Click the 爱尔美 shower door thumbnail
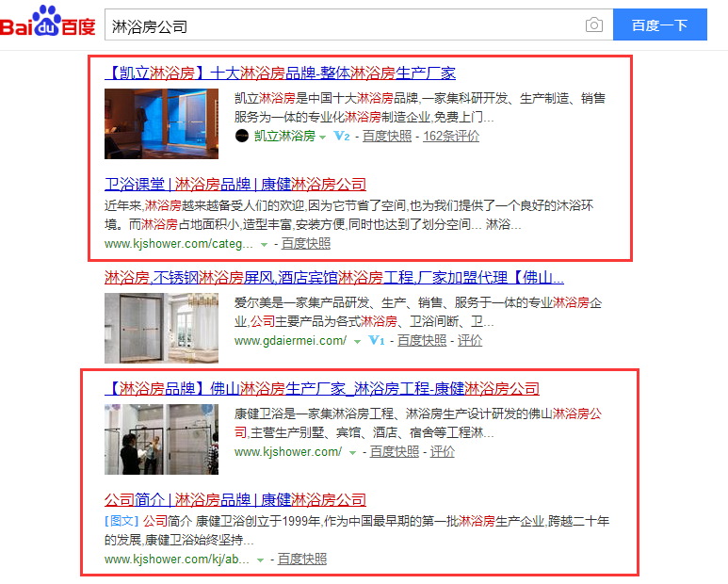The height and width of the screenshot is (584, 728). coord(161,328)
